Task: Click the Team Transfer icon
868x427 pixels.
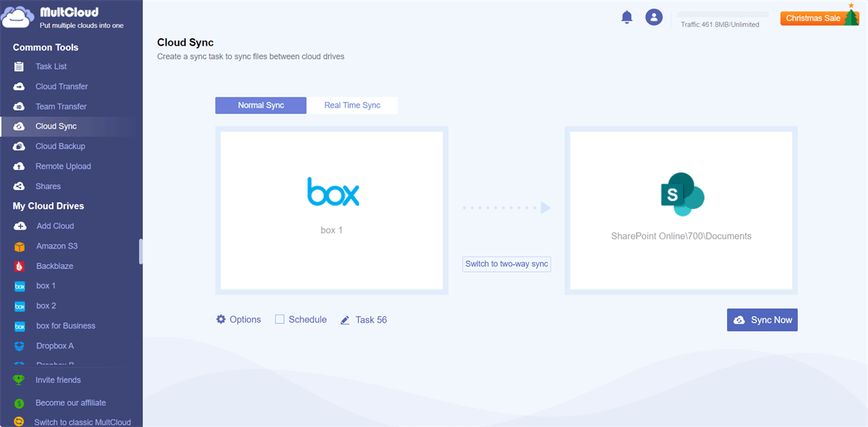Action: point(20,107)
